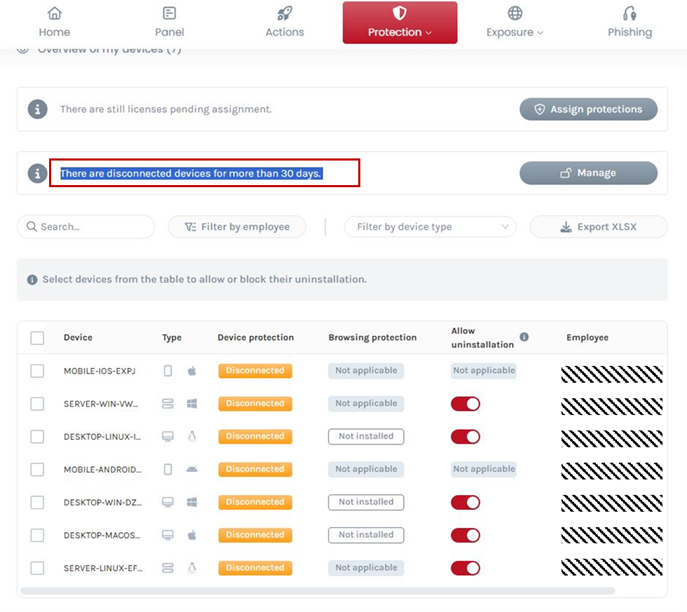
Task: Open the Filter by employee selector
Action: point(236,227)
